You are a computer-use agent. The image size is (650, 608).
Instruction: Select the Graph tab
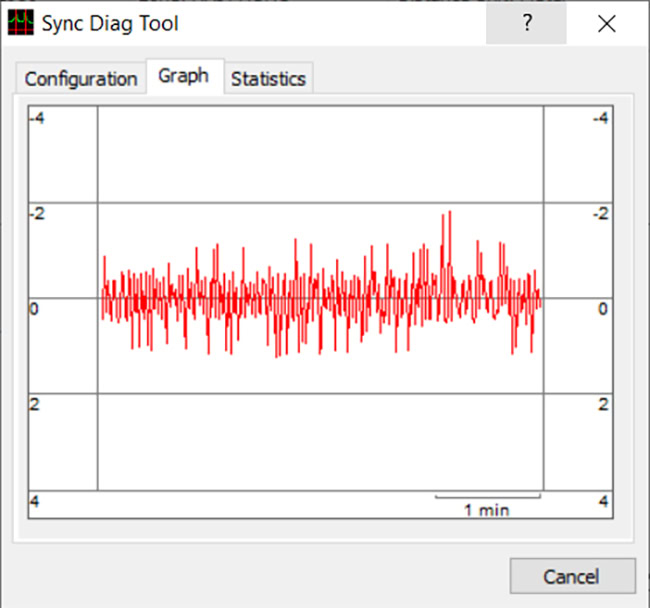[x=185, y=76]
